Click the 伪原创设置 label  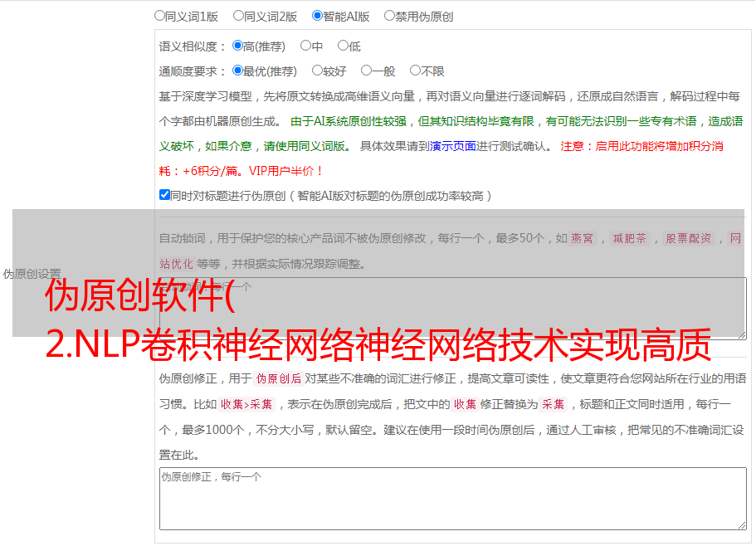coord(32,274)
